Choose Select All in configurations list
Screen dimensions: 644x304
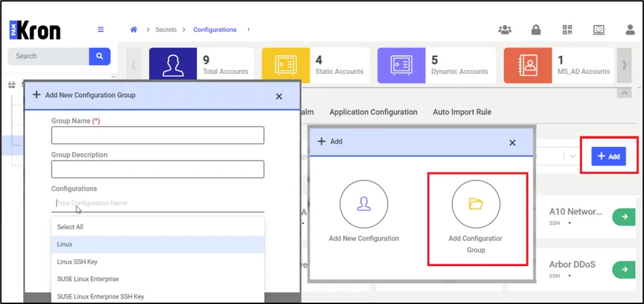pyautogui.click(x=158, y=227)
